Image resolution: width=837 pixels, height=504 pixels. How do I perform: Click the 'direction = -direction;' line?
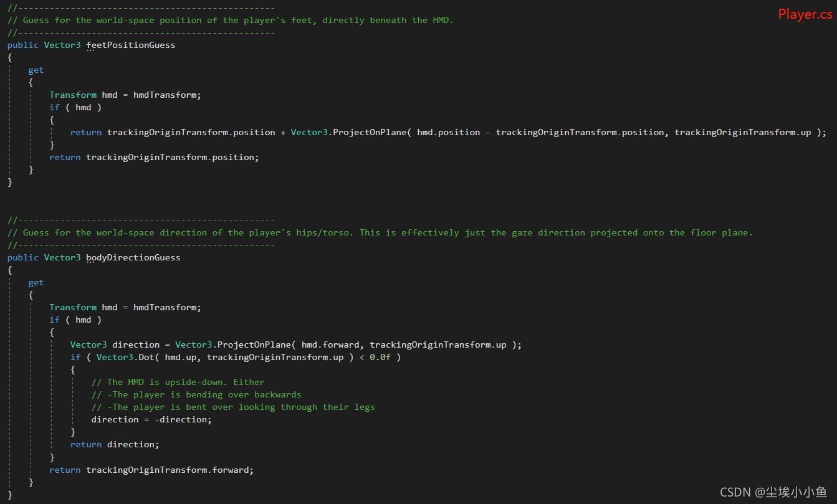pyautogui.click(x=151, y=419)
